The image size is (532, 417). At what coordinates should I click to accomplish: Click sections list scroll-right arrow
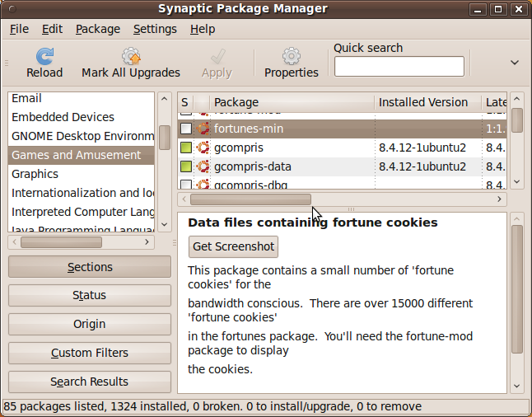click(147, 241)
